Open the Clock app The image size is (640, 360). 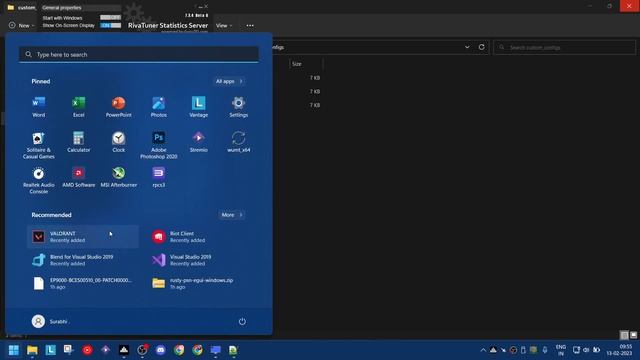118,142
